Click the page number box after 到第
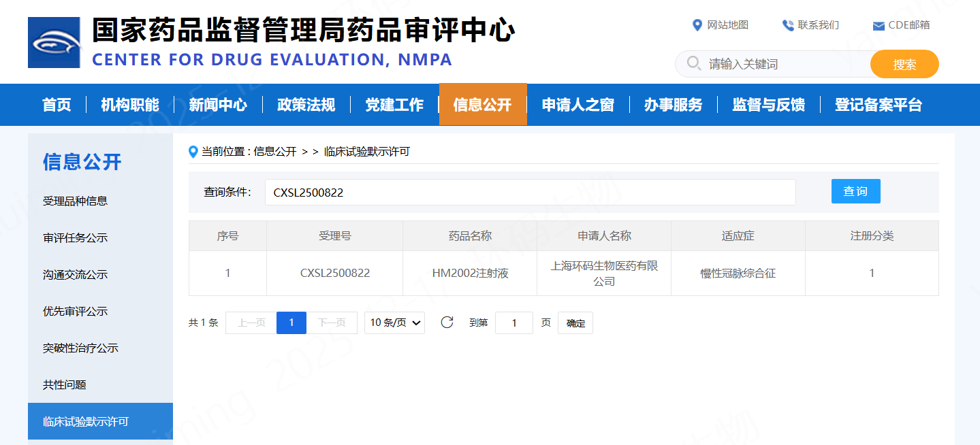 tap(513, 323)
